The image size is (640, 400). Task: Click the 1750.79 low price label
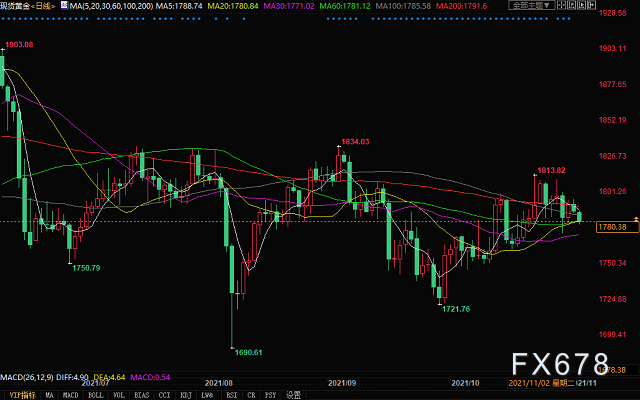86,268
